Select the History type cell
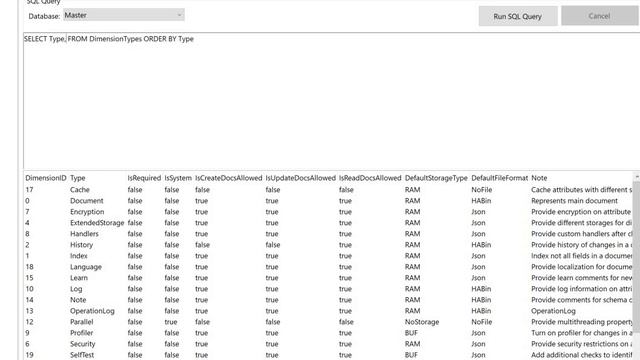The image size is (640, 360). 81,245
